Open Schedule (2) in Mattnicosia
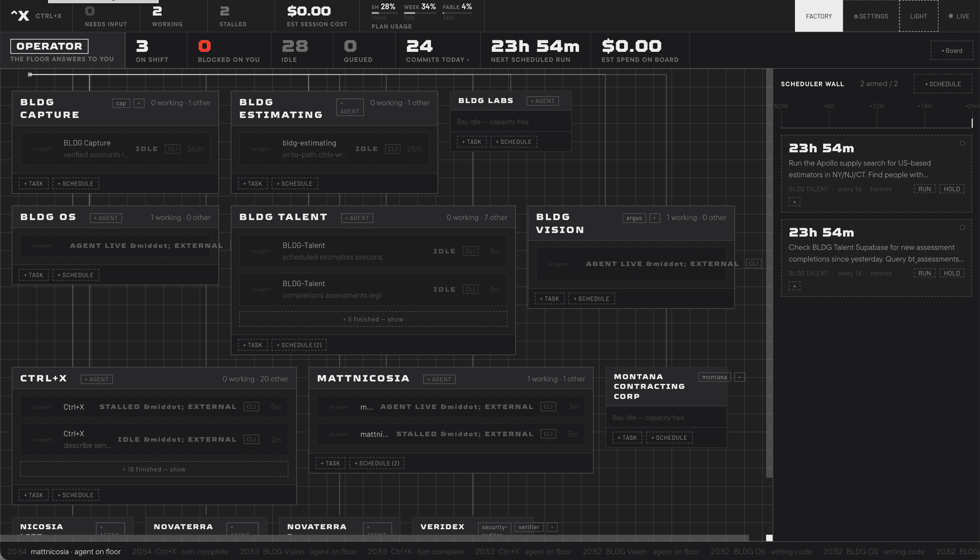The height and width of the screenshot is (560, 980). pos(377,463)
